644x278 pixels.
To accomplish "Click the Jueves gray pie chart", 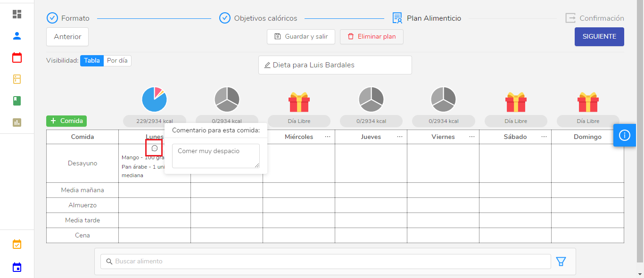I will pyautogui.click(x=371, y=99).
